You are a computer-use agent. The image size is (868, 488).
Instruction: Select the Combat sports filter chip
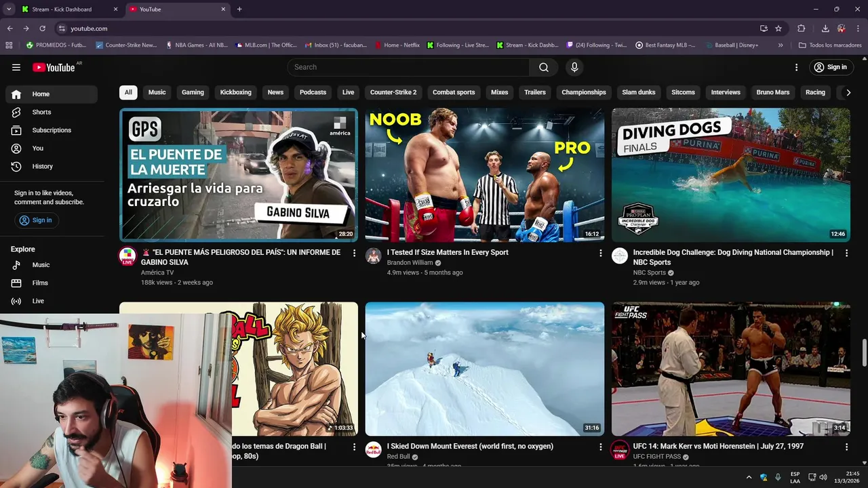pos(454,92)
